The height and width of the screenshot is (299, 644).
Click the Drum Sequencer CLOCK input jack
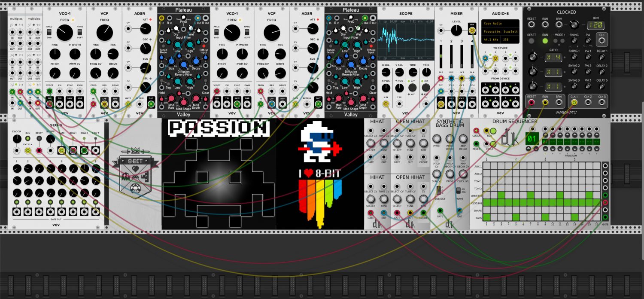pos(476,131)
